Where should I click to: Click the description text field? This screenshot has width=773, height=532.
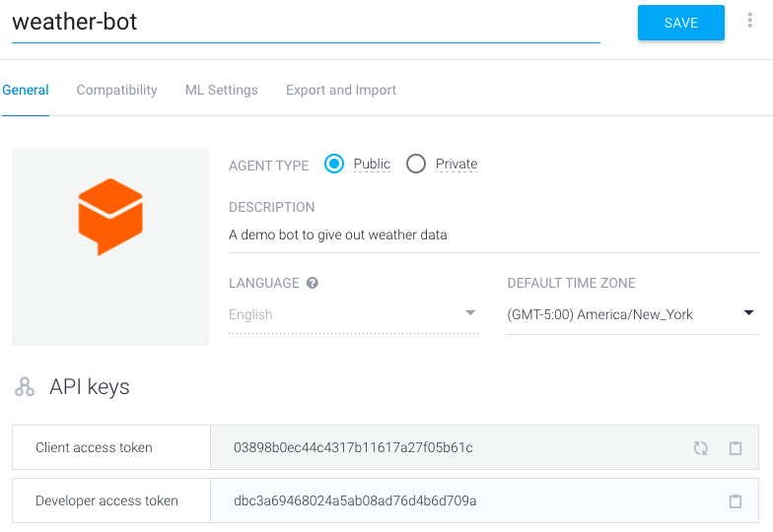[x=493, y=234]
